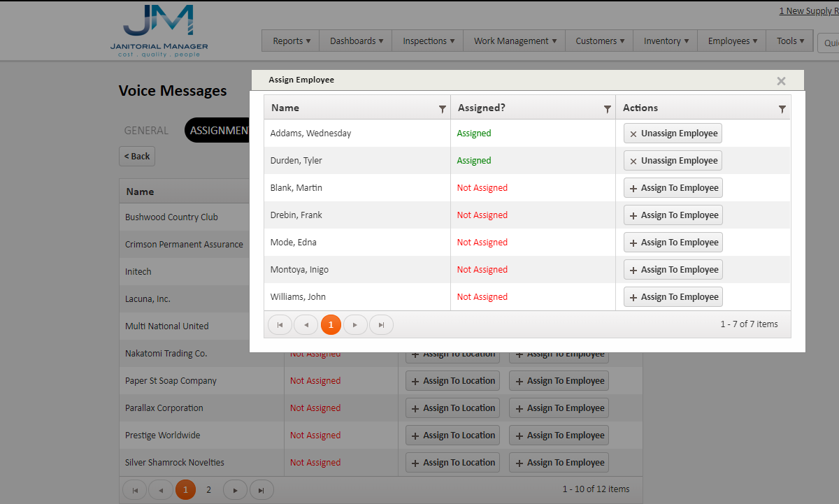Open the Inventory dropdown menu
The image size is (839, 504).
pos(665,41)
